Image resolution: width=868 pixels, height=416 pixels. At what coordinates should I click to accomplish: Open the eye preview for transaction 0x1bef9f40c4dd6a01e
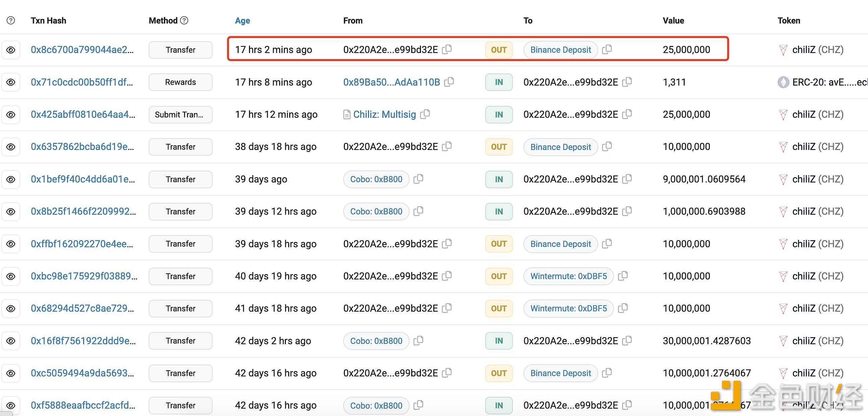coord(11,179)
